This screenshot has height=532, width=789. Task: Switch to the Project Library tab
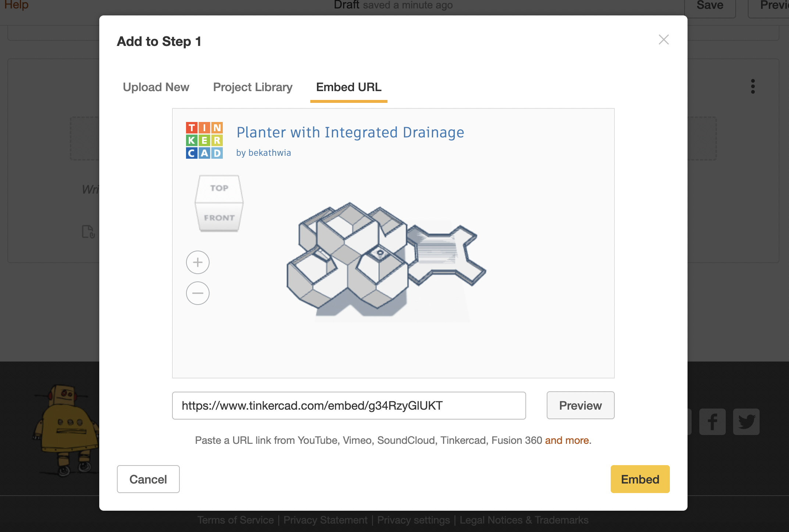[252, 87]
